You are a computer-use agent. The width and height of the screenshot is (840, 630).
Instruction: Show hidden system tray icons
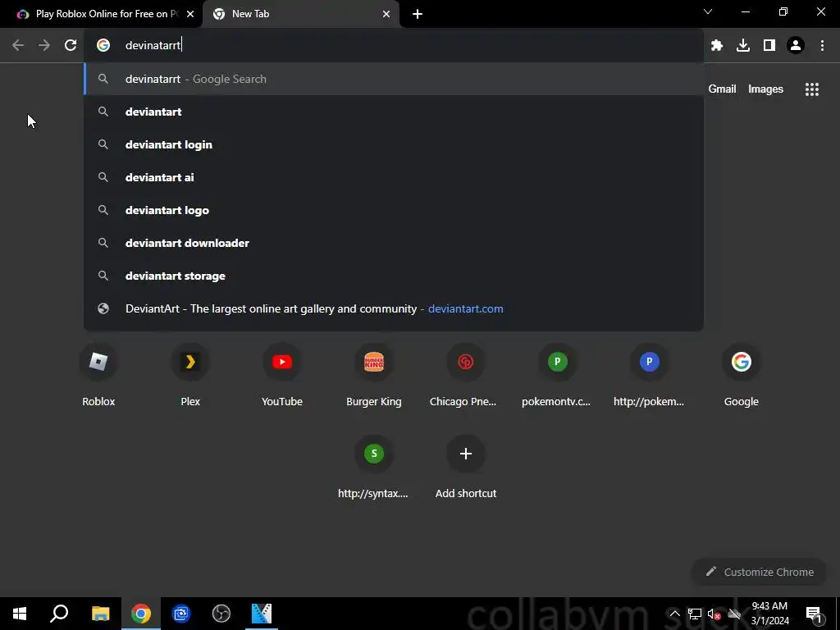674,614
